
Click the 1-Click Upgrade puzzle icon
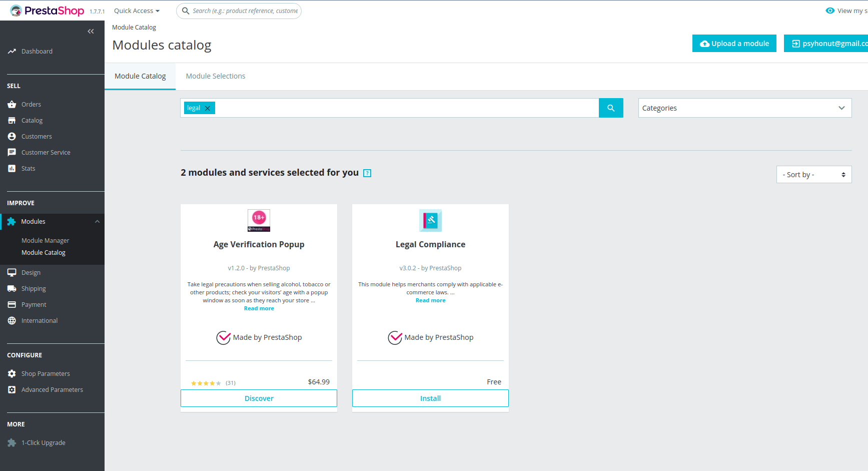(12, 443)
